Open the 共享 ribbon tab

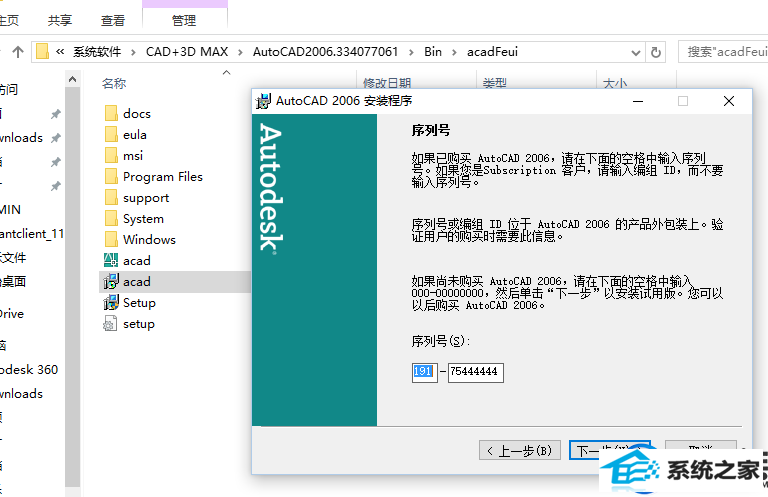pos(60,19)
